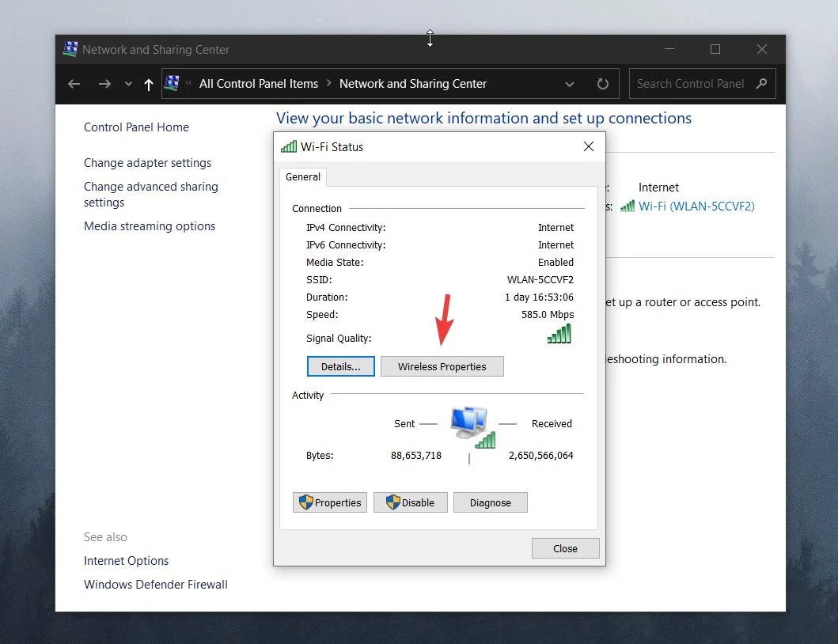
Task: Open Windows Defender Firewall link
Action: point(156,585)
